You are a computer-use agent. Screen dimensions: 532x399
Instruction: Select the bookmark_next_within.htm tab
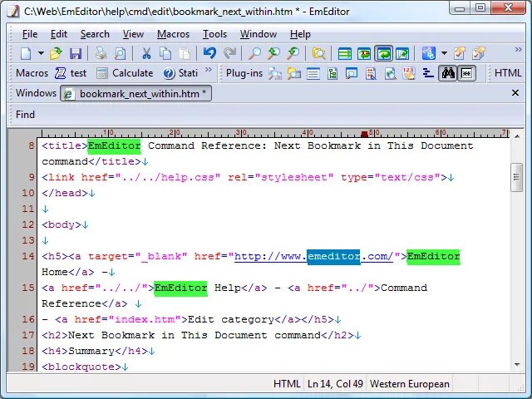[x=135, y=93]
